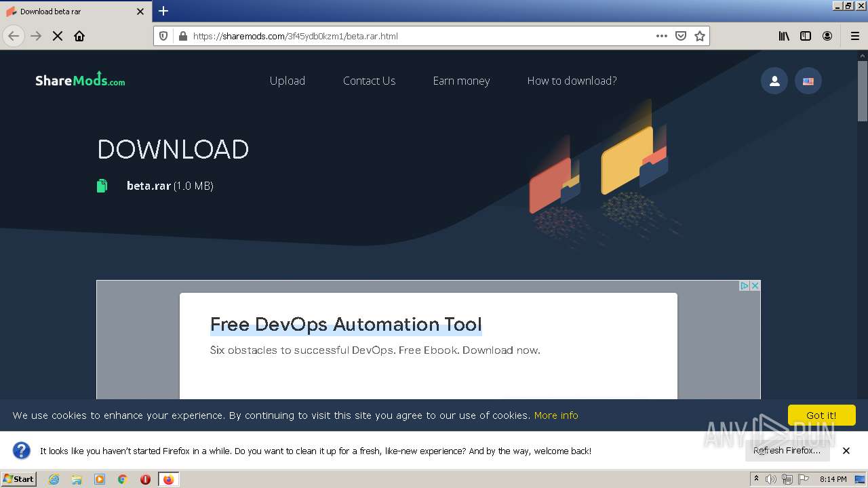Click the beta.rar file name
The image size is (868, 488).
coord(149,186)
